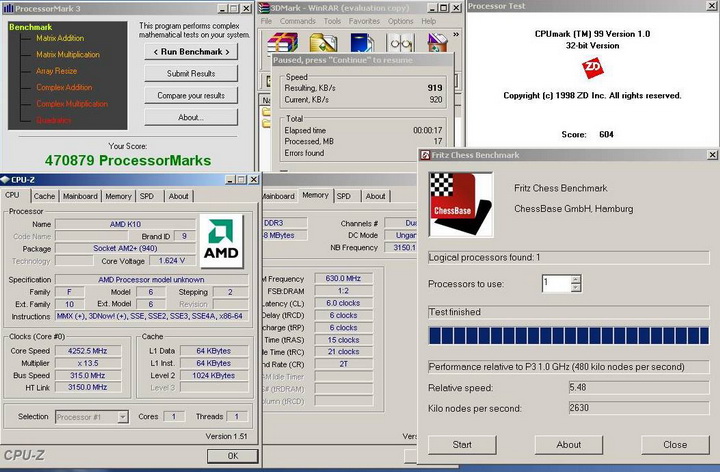Click the ProcessorMark 3 title bar icon
This screenshot has height=472, width=720.
(8, 8)
